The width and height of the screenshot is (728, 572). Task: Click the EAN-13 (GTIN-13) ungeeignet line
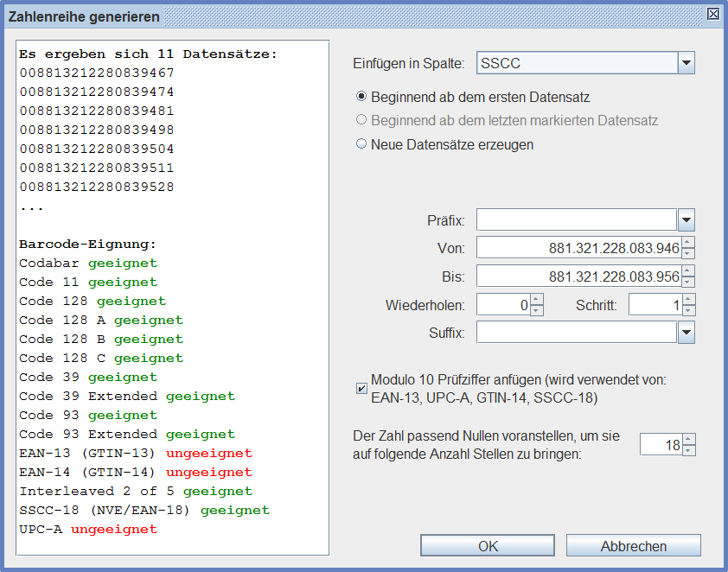(136, 454)
